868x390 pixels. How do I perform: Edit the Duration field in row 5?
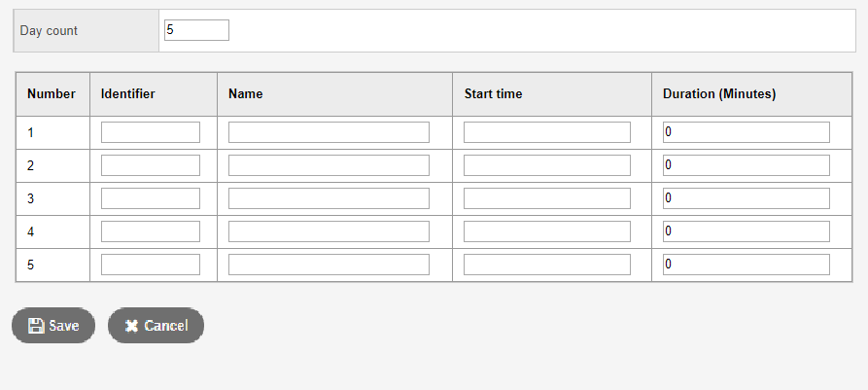pyautogui.click(x=746, y=265)
